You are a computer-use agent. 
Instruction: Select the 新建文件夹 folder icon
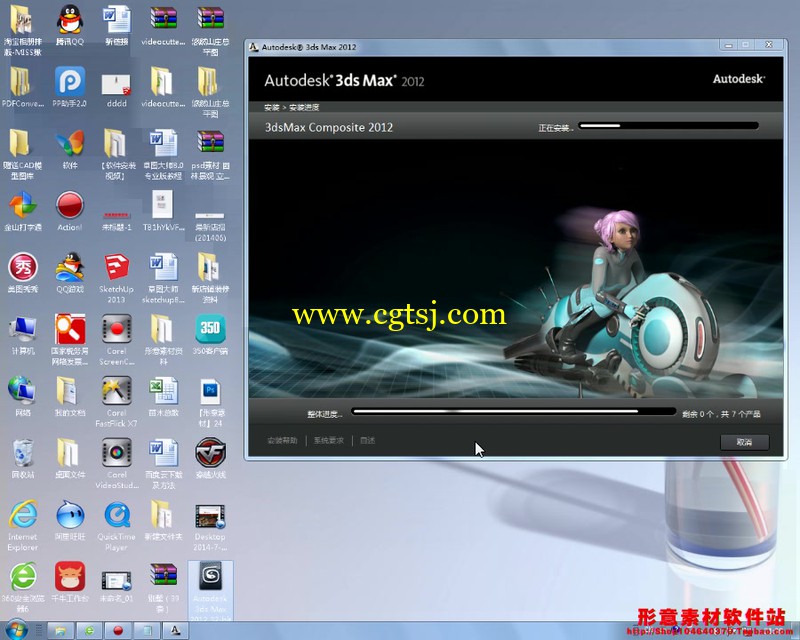163,521
